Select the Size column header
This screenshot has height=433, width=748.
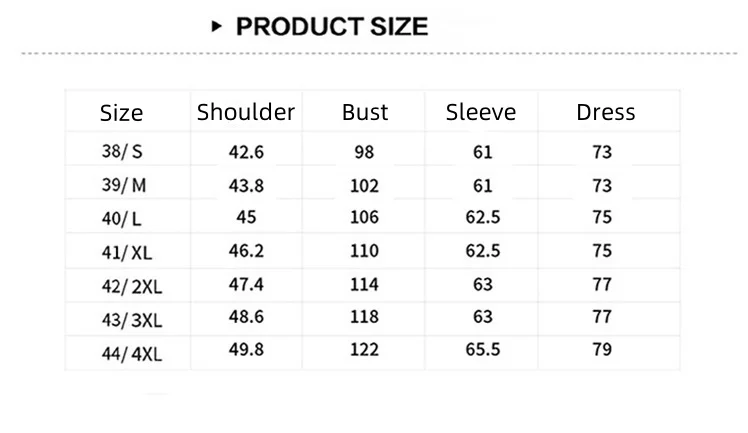pyautogui.click(x=121, y=113)
